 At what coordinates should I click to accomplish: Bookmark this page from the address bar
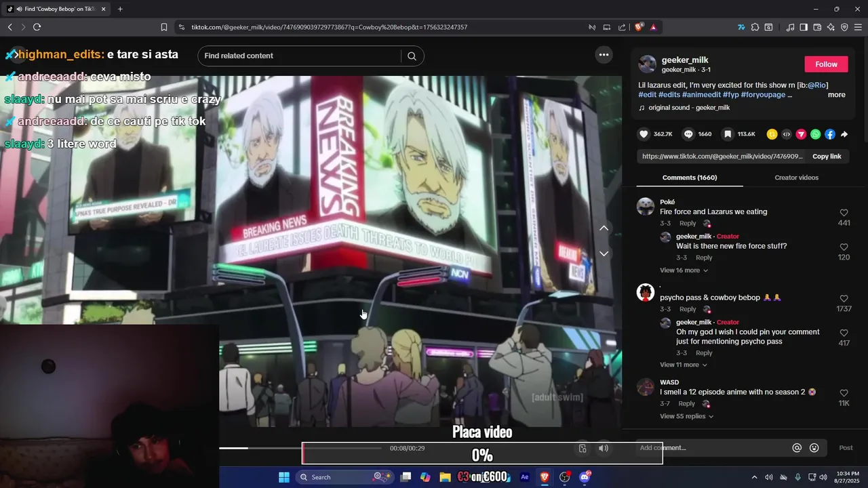click(x=164, y=27)
